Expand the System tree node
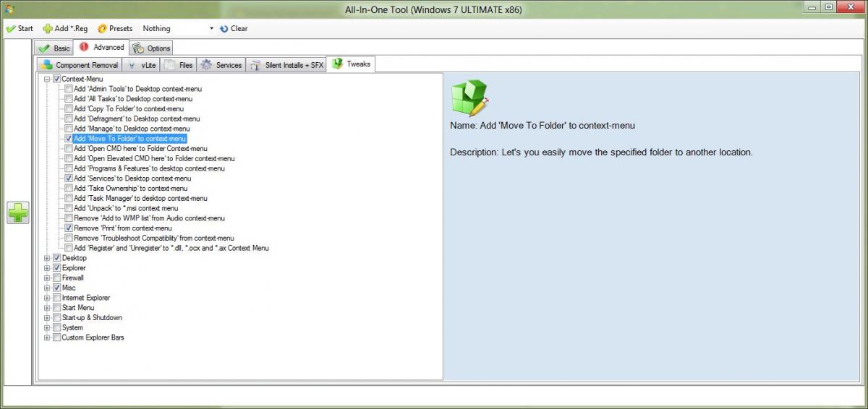Image resolution: width=868 pixels, height=409 pixels. click(x=47, y=327)
